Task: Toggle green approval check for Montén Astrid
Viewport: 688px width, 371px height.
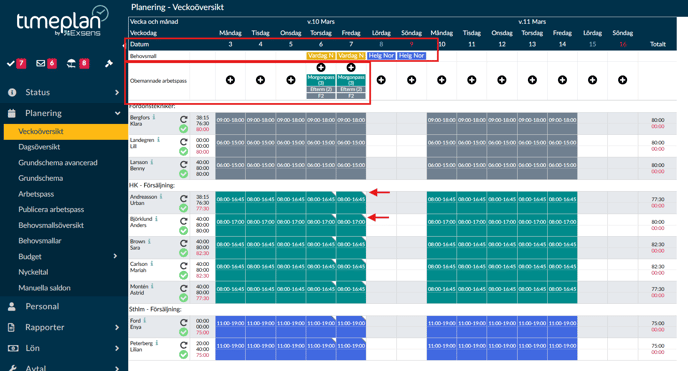Action: (x=183, y=297)
